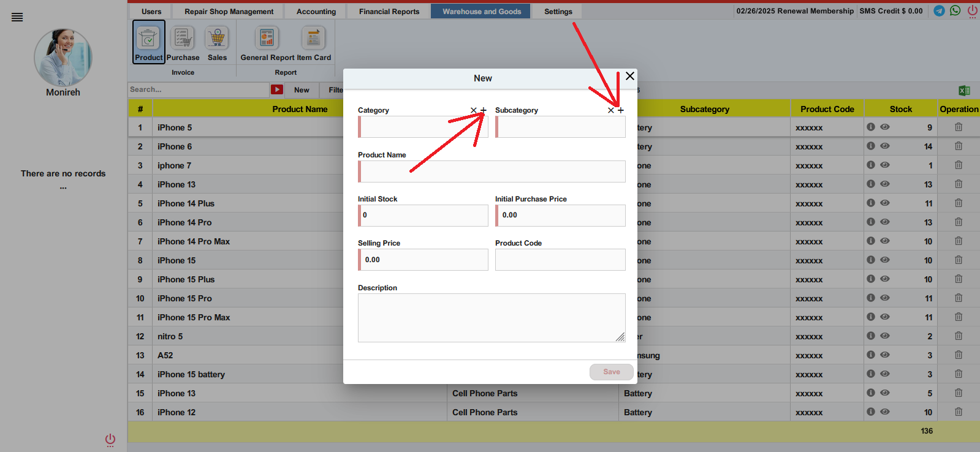Screen dimensions: 980x452
Task: Click Subcategory column header in table
Action: pyautogui.click(x=705, y=109)
